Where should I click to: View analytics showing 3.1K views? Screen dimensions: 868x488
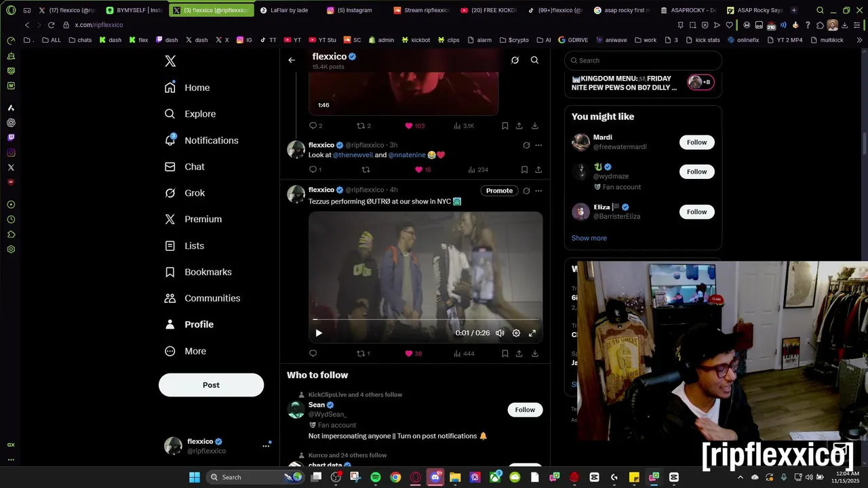(464, 126)
